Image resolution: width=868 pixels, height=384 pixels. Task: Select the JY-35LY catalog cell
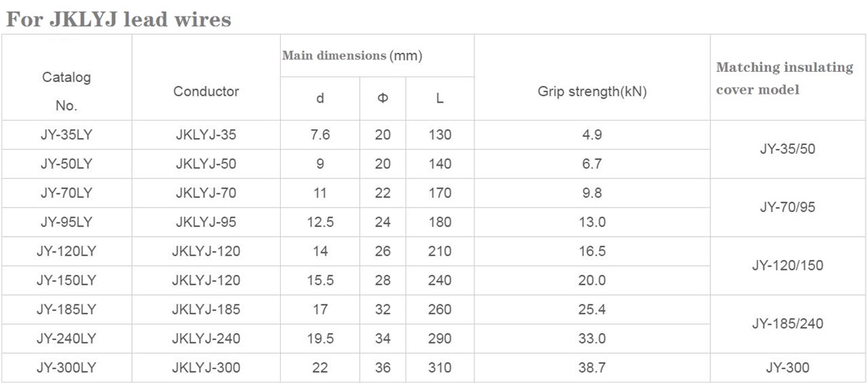[x=66, y=135]
